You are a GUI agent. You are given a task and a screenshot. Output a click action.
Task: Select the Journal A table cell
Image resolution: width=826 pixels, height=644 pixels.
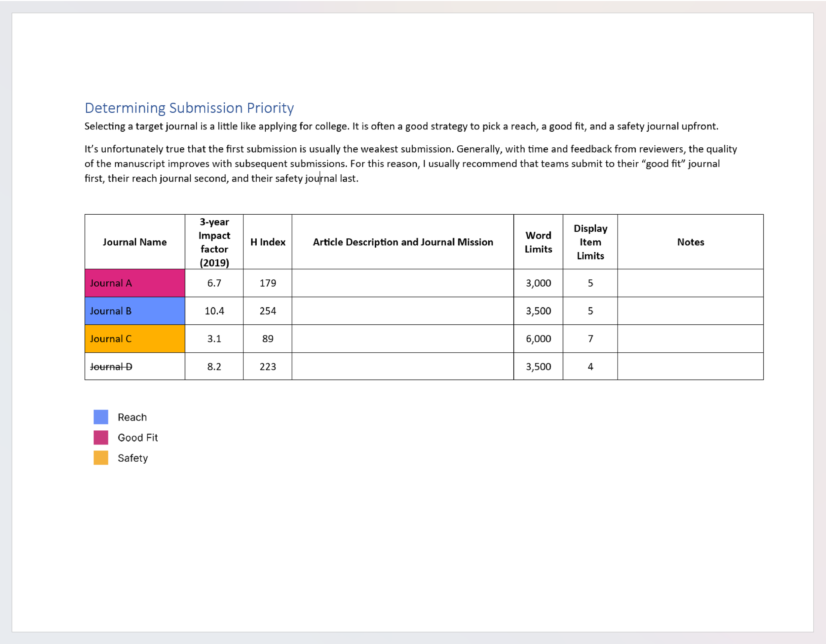[135, 283]
